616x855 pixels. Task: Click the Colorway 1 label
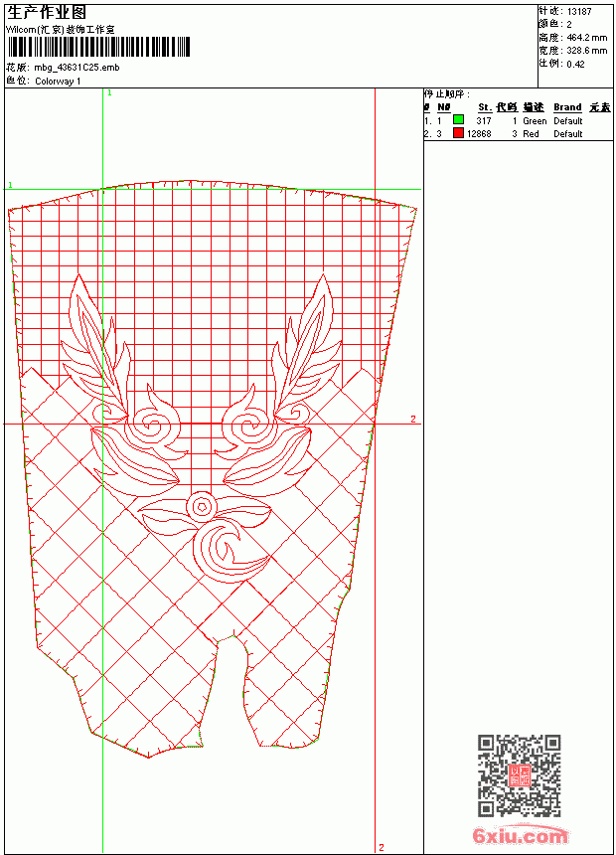58,82
